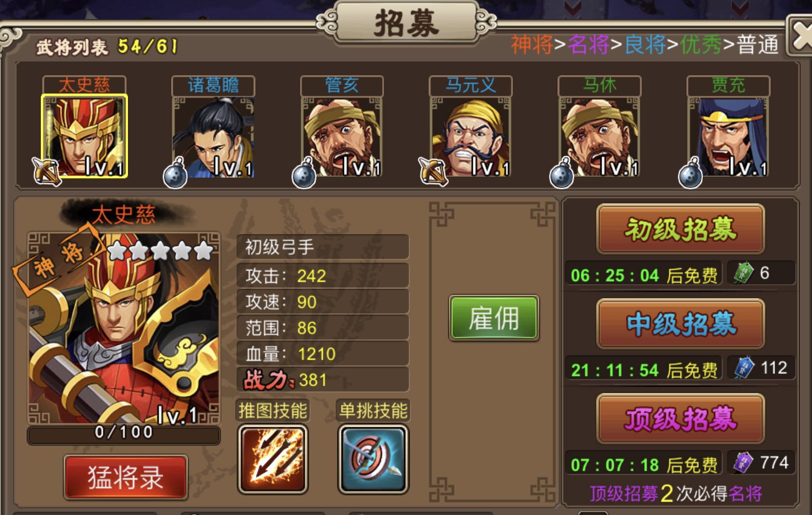Start a 初级招募 recruitment
Viewport: 812px width, 515px height.
(681, 229)
